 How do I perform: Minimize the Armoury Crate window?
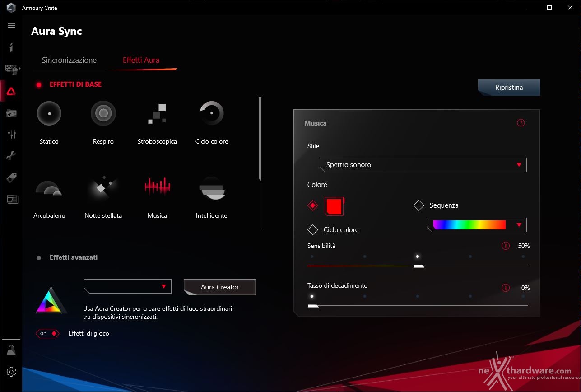coord(529,8)
